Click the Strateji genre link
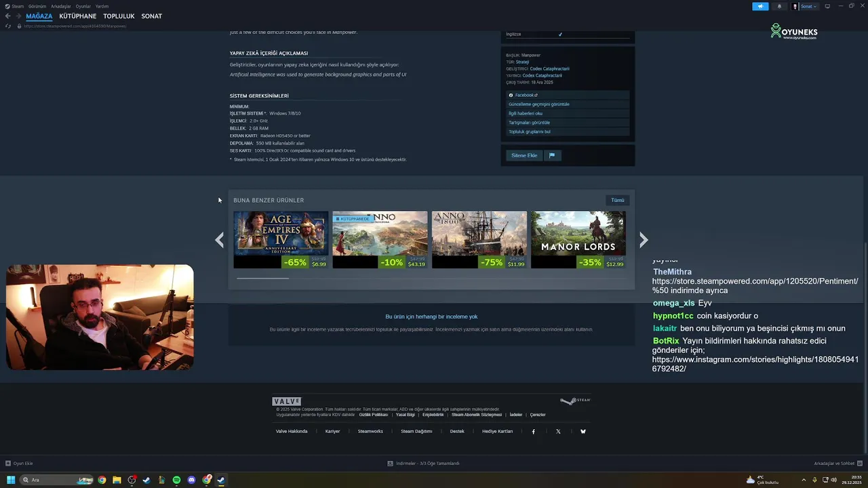Viewport: 868px width, 488px height. [x=522, y=62]
